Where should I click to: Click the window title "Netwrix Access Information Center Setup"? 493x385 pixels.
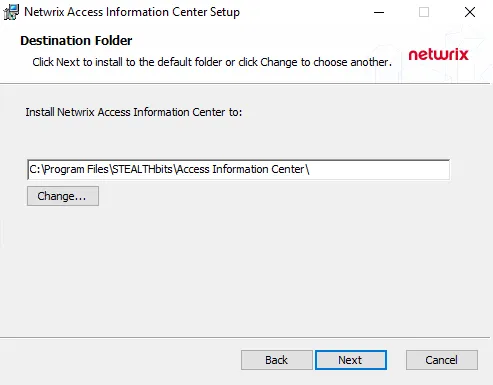[x=132, y=12]
